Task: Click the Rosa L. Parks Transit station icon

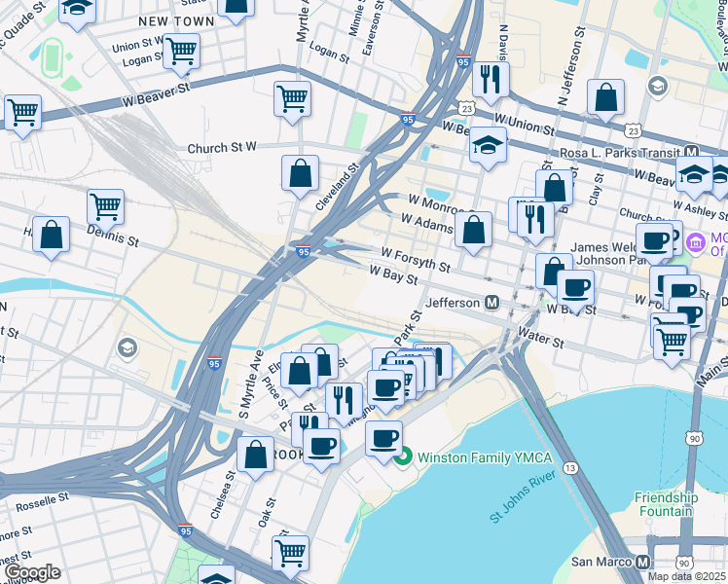Action: tap(692, 152)
